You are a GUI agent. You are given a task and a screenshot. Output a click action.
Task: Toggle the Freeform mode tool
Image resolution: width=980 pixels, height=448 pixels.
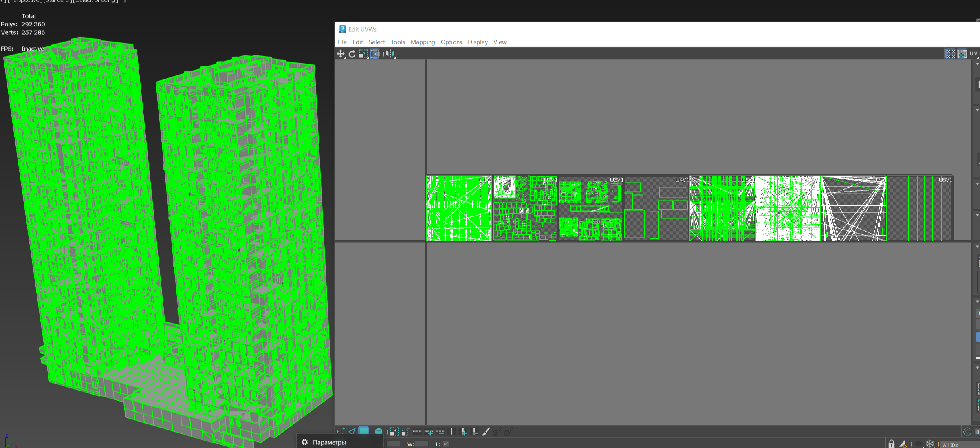(375, 54)
